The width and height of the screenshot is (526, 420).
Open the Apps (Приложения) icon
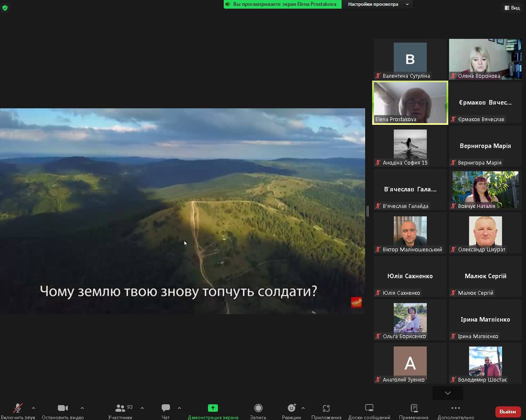pos(326,408)
